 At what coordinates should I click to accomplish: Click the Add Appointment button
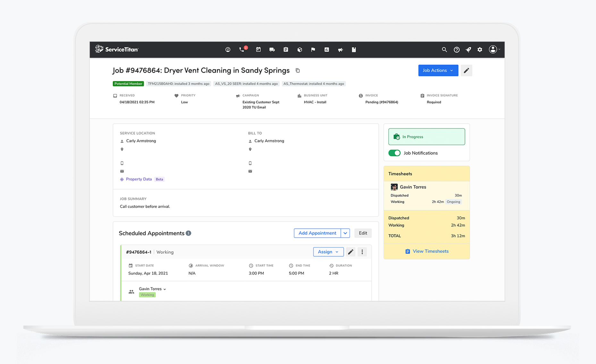317,233
